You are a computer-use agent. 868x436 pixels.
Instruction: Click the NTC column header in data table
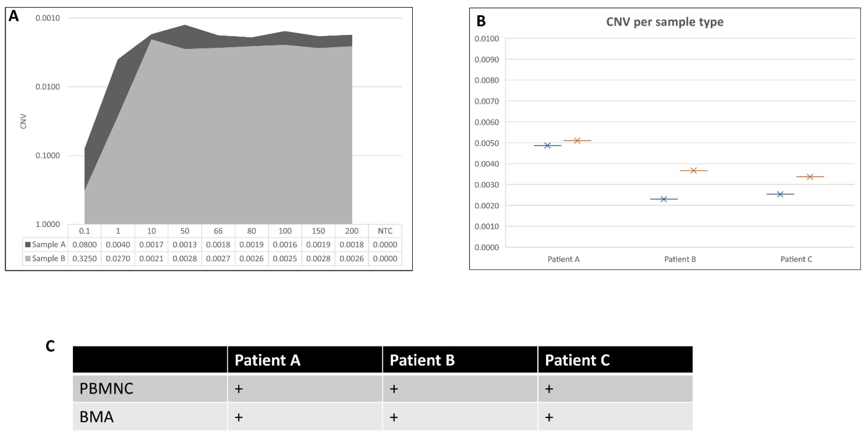coord(385,231)
